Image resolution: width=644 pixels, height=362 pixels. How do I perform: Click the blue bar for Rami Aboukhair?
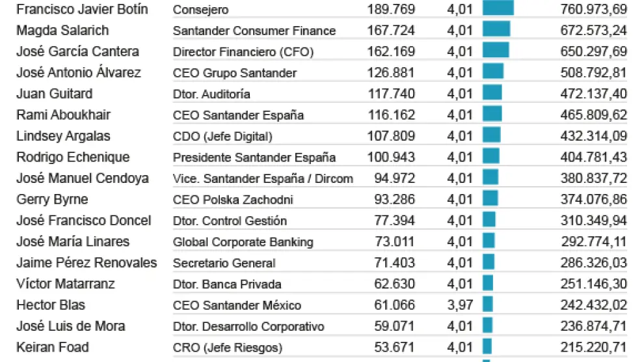492,115
